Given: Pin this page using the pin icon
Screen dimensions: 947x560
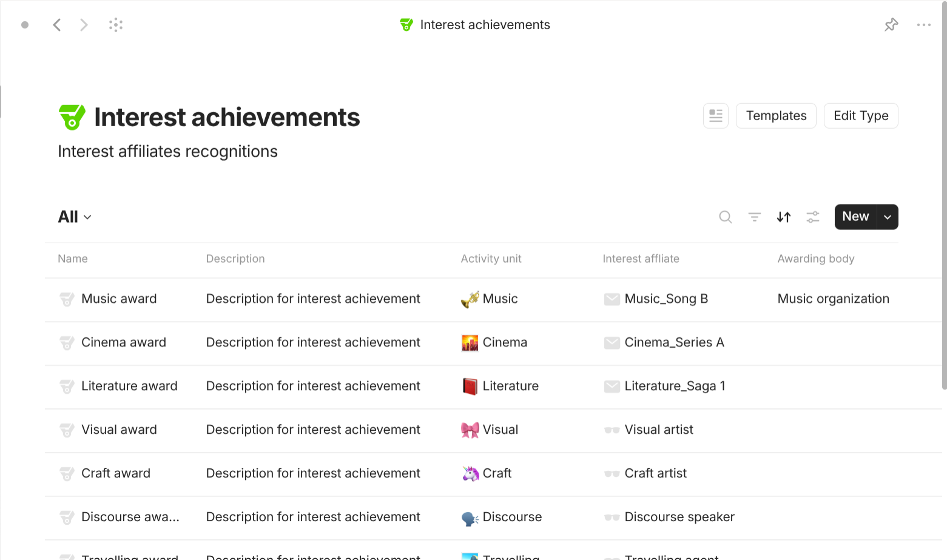Looking at the screenshot, I should pyautogui.click(x=891, y=24).
